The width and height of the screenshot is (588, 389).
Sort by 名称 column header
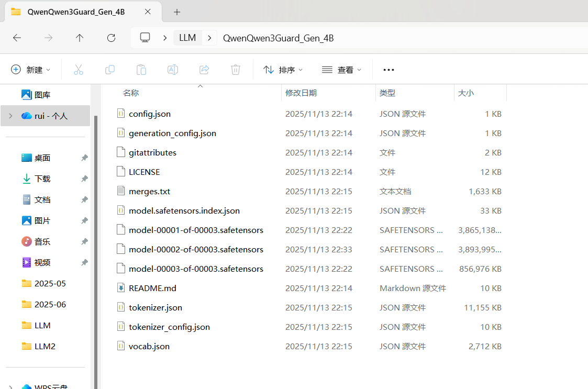pyautogui.click(x=131, y=93)
